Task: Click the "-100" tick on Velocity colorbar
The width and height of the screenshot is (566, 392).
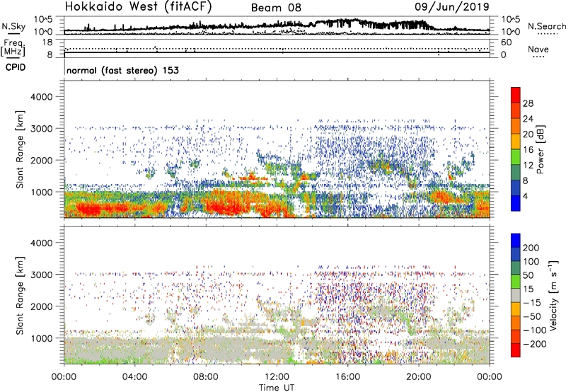Action: click(x=535, y=330)
